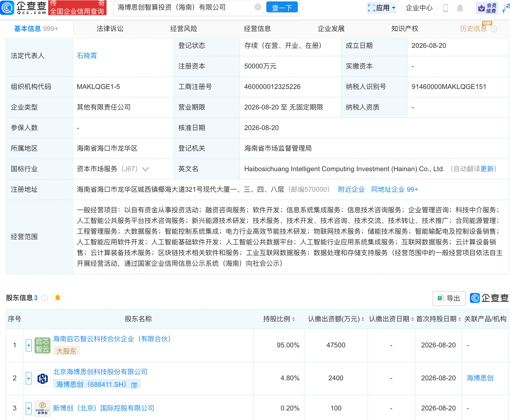Screen dimensions: 510x420
Task: Expand the 国标行业 J67 chevron
Action: pyautogui.click(x=145, y=169)
